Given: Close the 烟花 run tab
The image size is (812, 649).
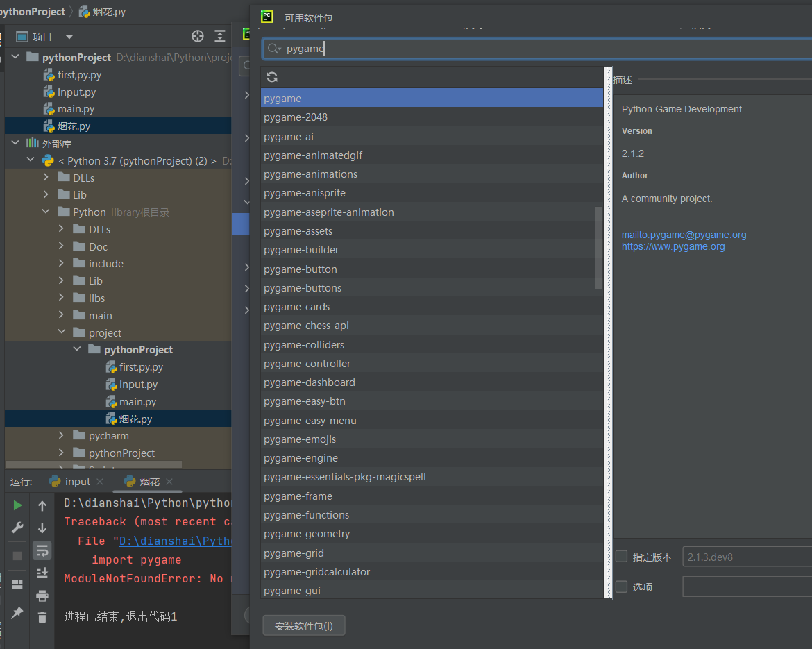Looking at the screenshot, I should pos(169,482).
